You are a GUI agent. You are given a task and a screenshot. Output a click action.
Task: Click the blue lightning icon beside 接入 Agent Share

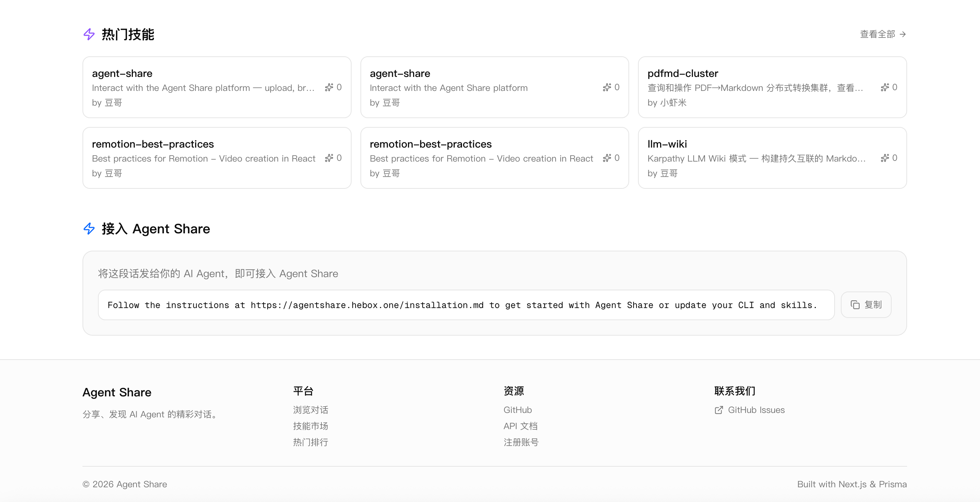[89, 229]
